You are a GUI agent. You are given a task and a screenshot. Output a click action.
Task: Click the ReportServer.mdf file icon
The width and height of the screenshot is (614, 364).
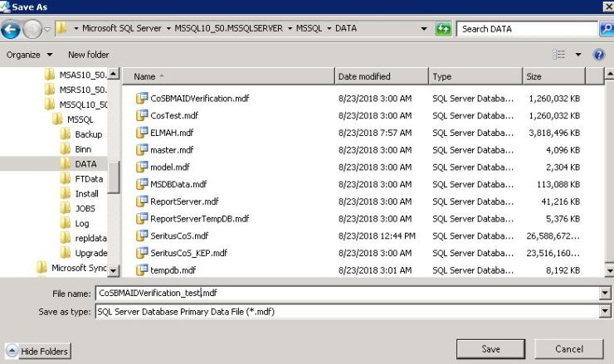(x=142, y=201)
